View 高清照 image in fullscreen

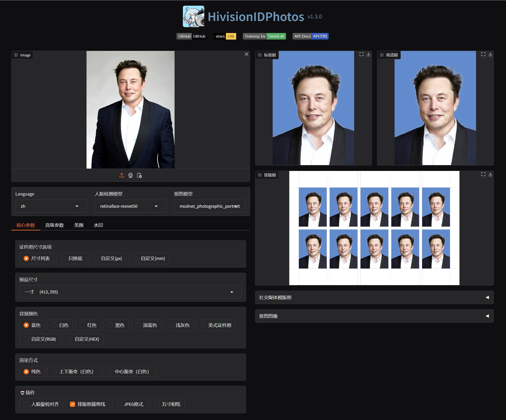pos(483,54)
